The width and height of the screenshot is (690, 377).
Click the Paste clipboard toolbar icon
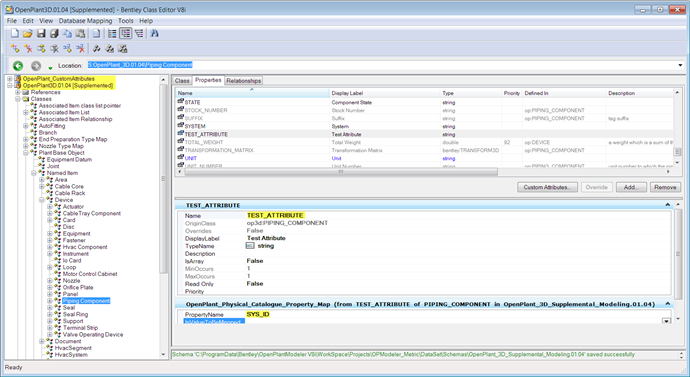tap(81, 33)
